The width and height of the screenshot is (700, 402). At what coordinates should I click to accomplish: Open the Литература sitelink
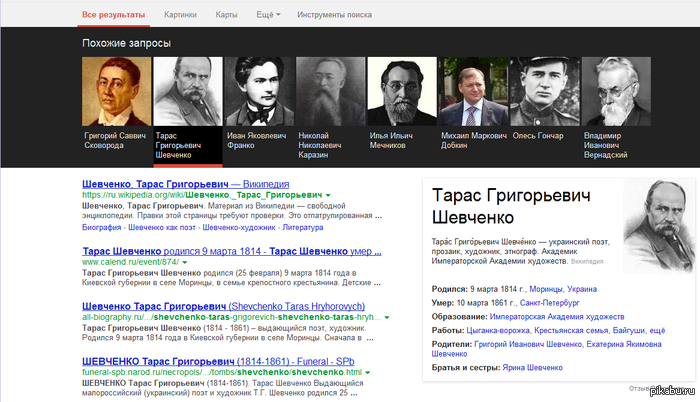coord(303,227)
